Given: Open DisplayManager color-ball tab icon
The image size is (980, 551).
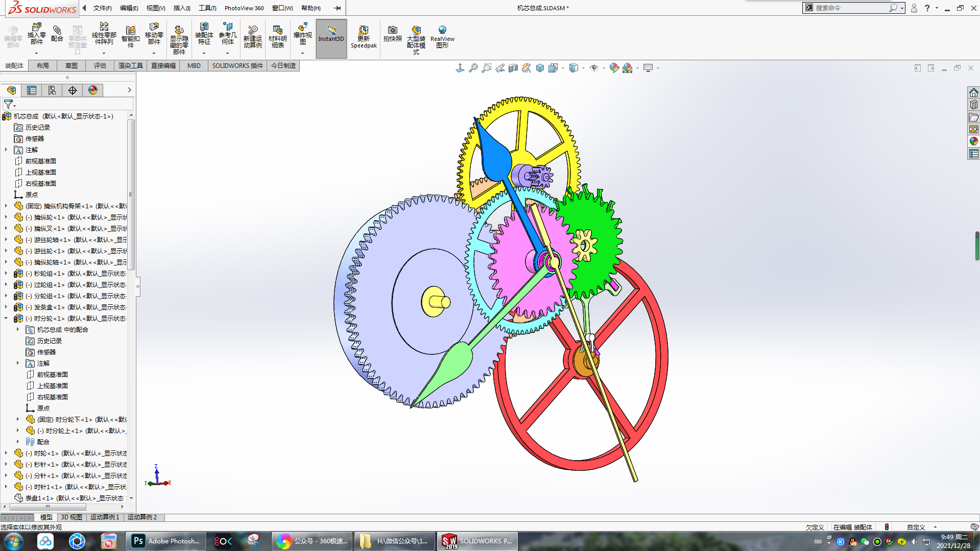Looking at the screenshot, I should tap(93, 90).
